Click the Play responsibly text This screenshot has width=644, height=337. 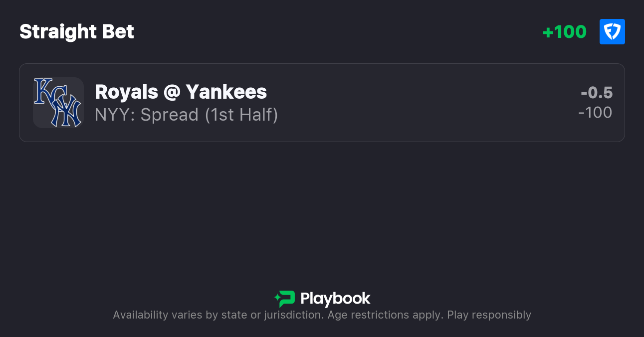click(489, 315)
